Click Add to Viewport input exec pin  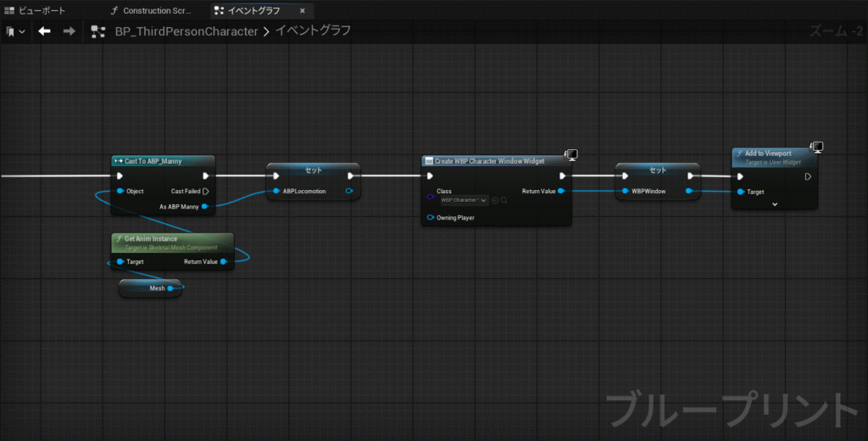740,176
